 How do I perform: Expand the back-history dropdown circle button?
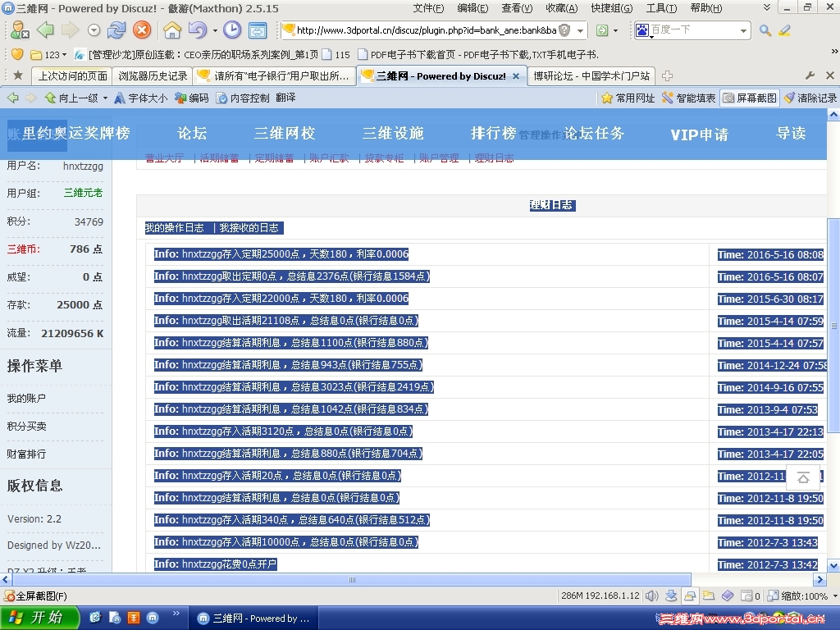coord(94,30)
